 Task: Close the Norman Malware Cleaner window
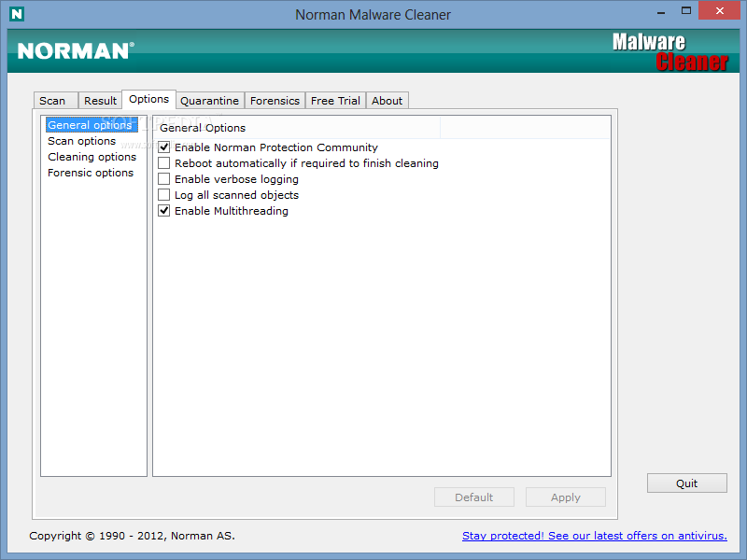pos(719,10)
